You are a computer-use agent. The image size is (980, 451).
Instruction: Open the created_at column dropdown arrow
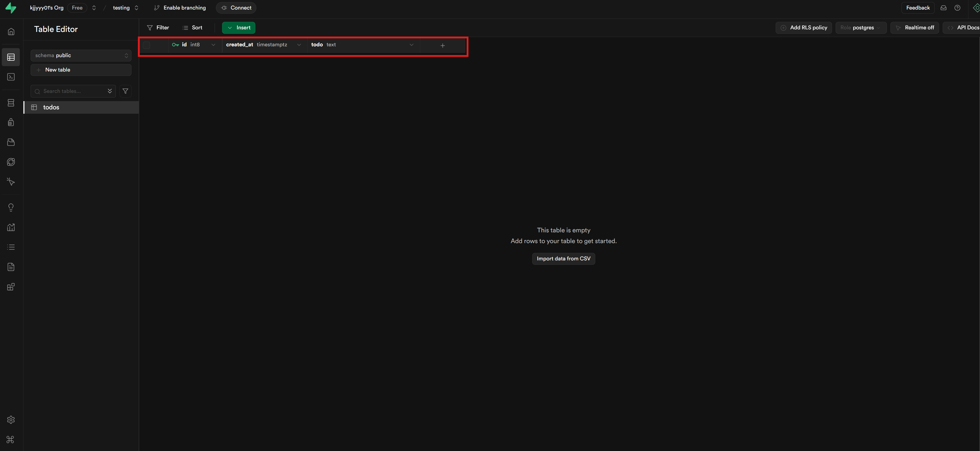coord(299,45)
